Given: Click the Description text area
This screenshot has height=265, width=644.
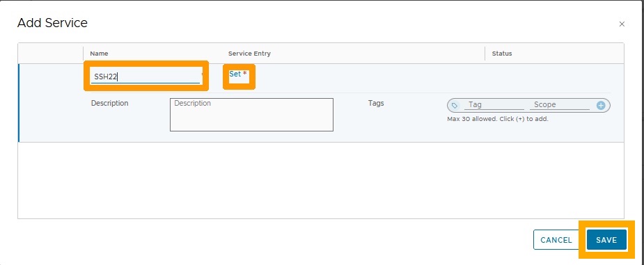Looking at the screenshot, I should (251, 115).
